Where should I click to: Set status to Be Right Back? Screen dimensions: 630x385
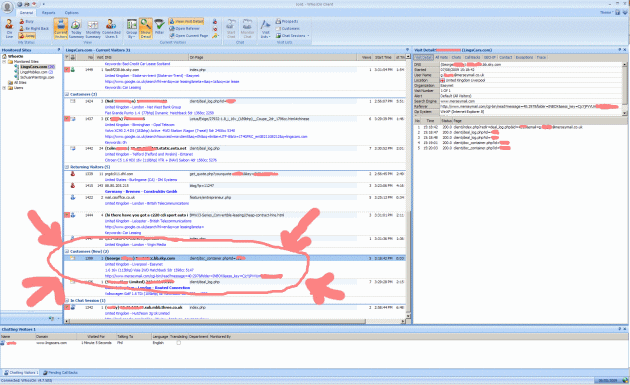(x=34, y=29)
